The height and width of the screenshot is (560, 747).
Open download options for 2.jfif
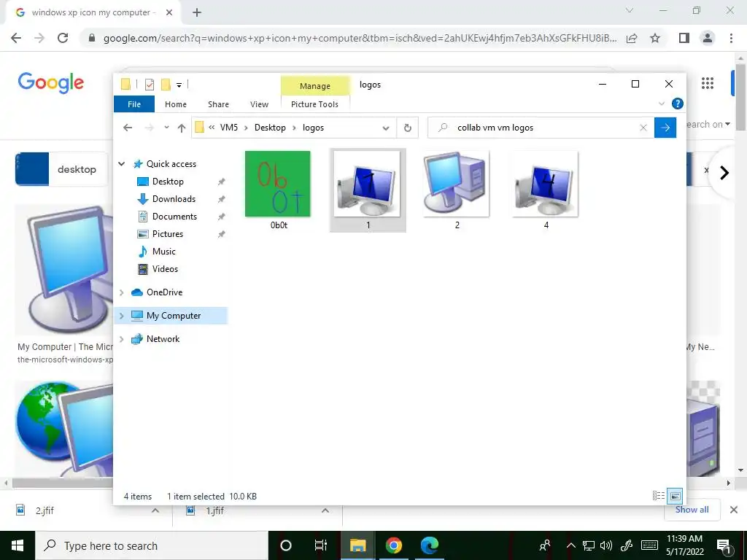(x=155, y=510)
